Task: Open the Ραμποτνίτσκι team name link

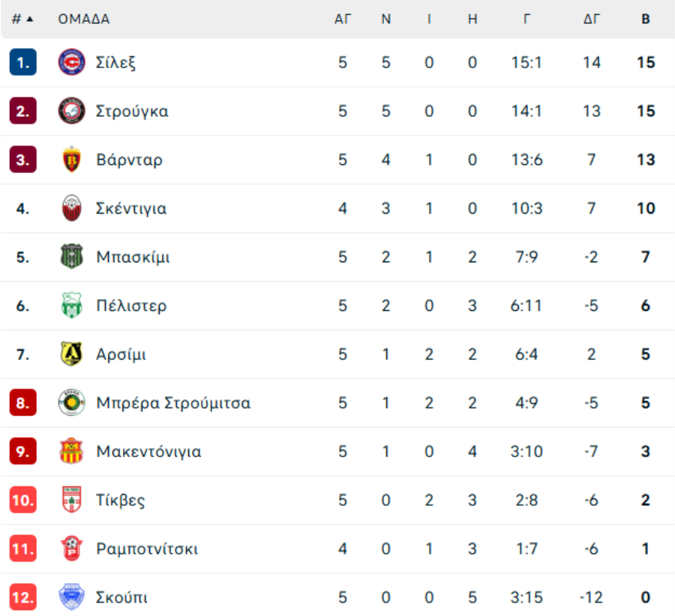Action: pos(147,549)
